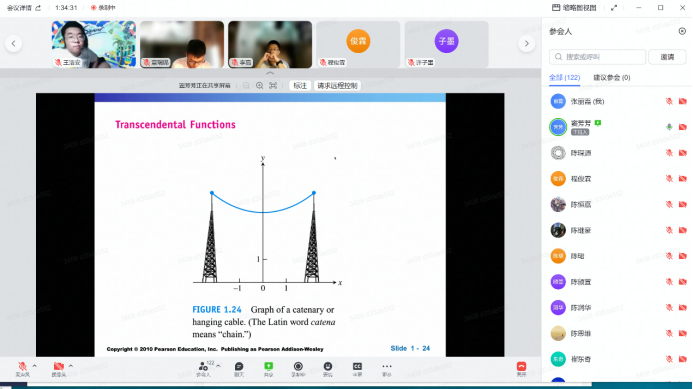Viewport: 693px width, 389px height.
Task: Expand the participants options arrow
Action: [x=218, y=366]
